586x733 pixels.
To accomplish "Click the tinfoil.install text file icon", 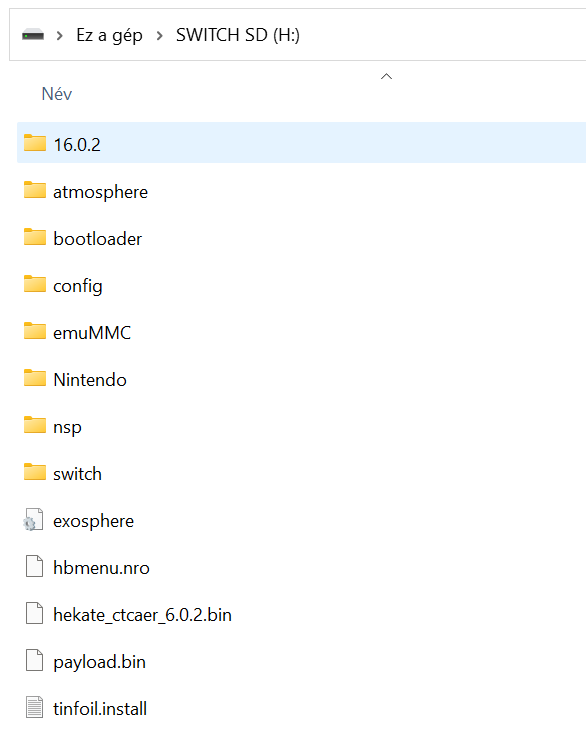I will coord(35,707).
